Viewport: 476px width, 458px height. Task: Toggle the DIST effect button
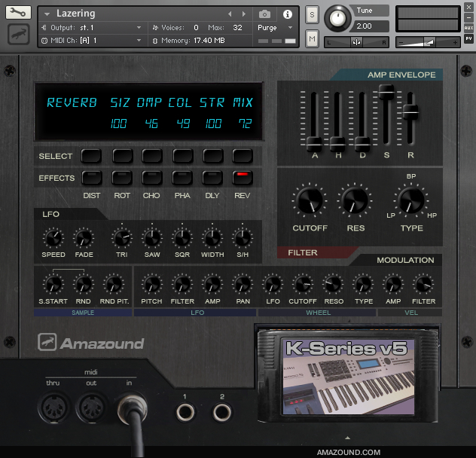point(92,178)
